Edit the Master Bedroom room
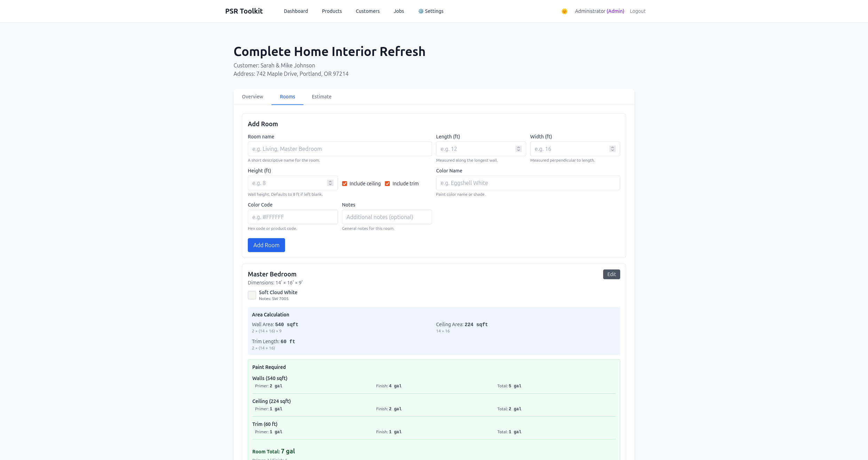This screenshot has width=868, height=460. [611, 274]
